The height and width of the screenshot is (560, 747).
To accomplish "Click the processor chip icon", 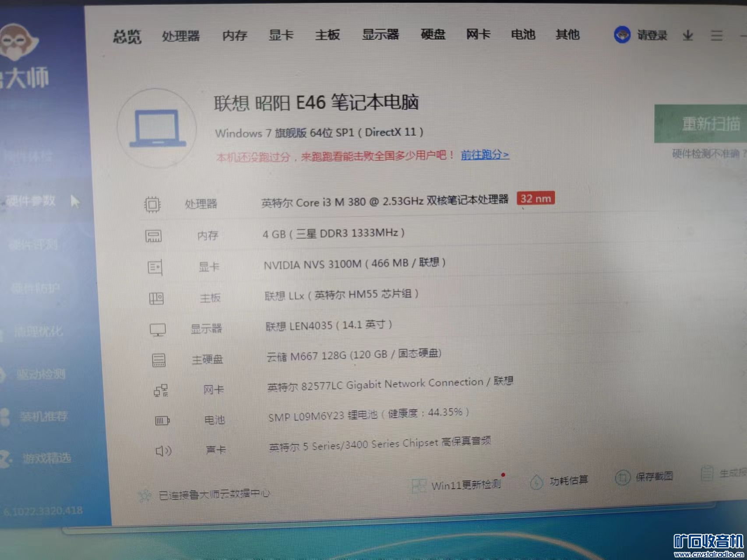I will (152, 204).
